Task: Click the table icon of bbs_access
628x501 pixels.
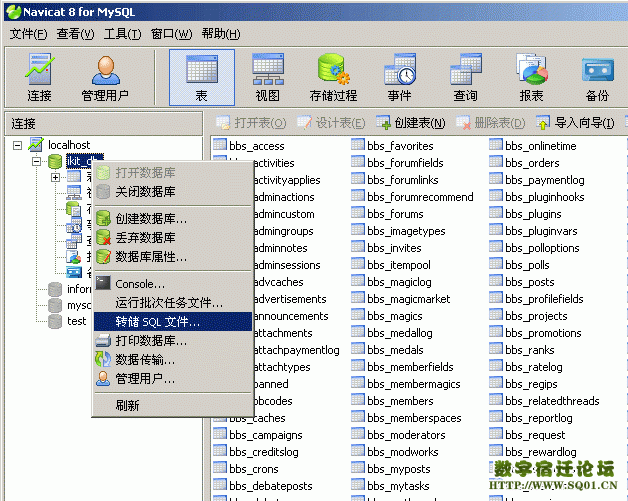Action: tap(220, 145)
